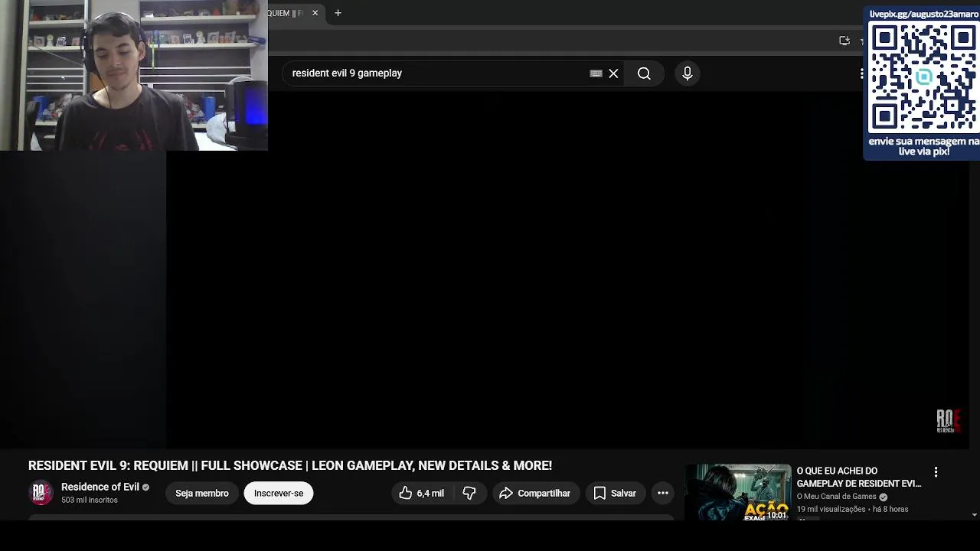
Task: Save video with Salvar button
Action: click(x=616, y=494)
